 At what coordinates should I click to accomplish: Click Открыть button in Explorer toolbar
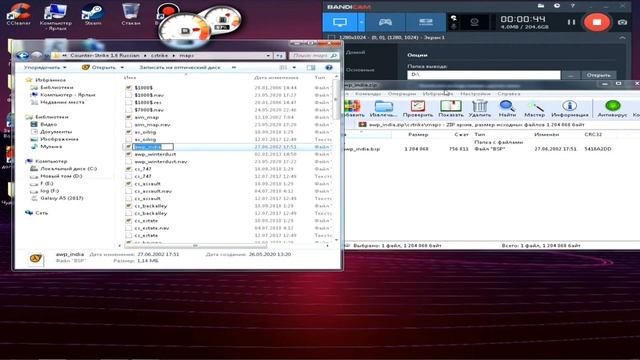point(100,67)
